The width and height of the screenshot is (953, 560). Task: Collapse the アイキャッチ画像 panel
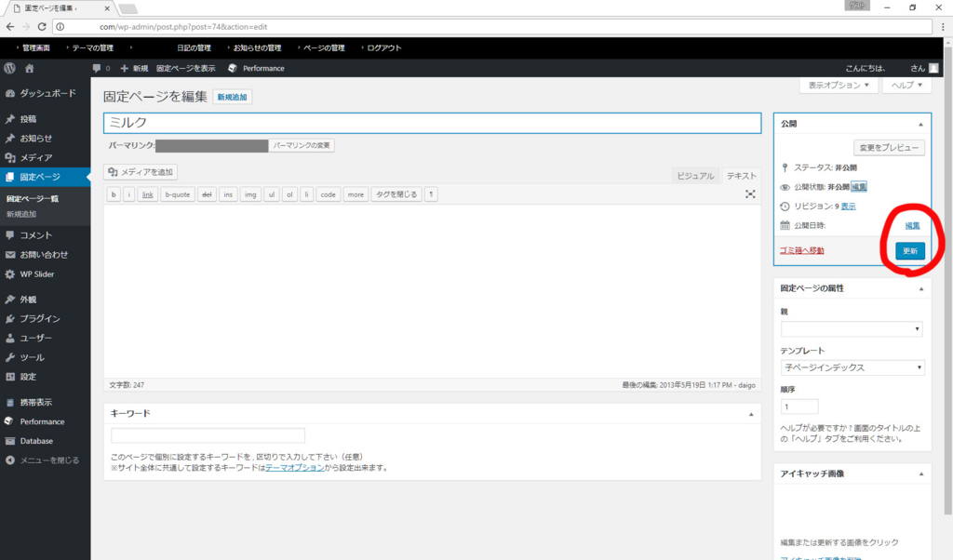pos(921,473)
